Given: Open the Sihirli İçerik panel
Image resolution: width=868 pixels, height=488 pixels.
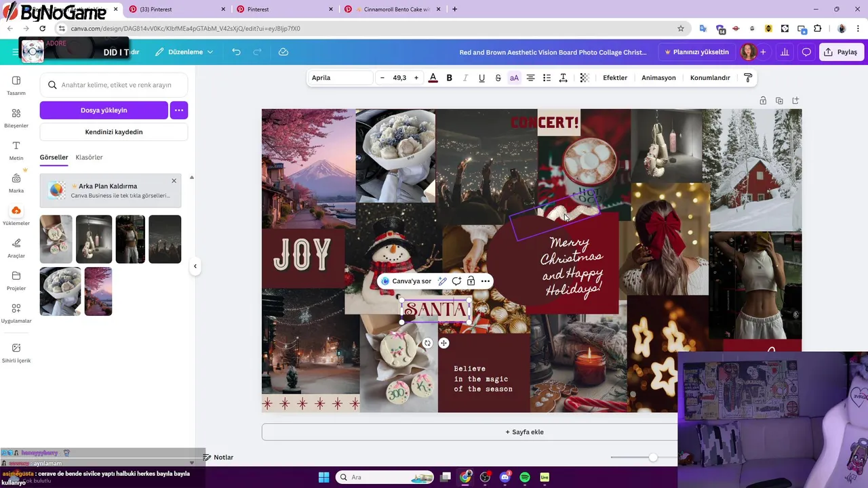Looking at the screenshot, I should [x=16, y=352].
